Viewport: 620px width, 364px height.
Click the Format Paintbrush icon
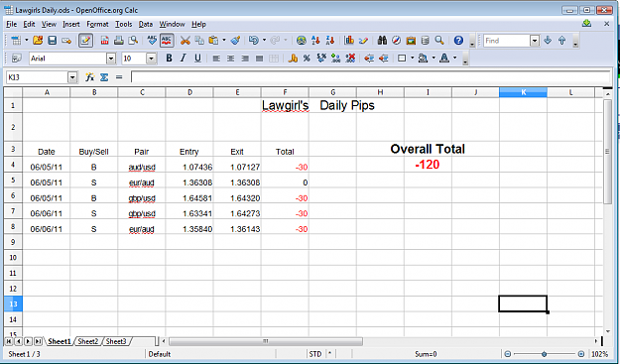(236, 41)
